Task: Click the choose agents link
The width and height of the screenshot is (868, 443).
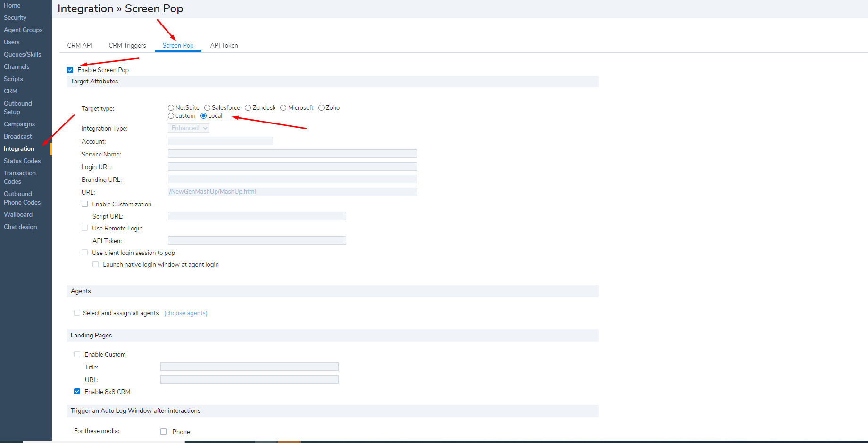Action: pos(186,313)
